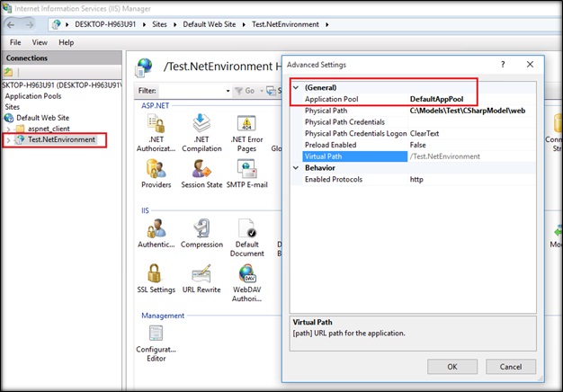Image resolution: width=563 pixels, height=392 pixels.
Task: Open the File menu
Action: click(x=16, y=42)
